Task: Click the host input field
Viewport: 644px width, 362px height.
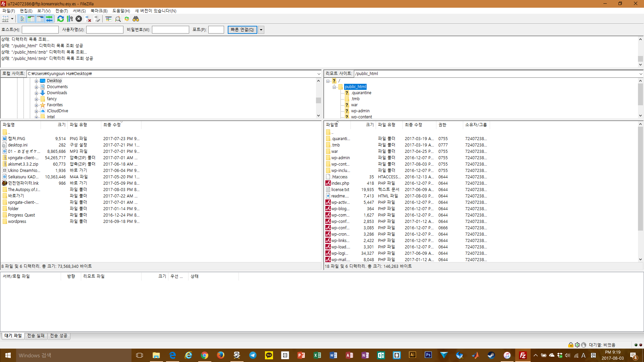Action: point(40,30)
